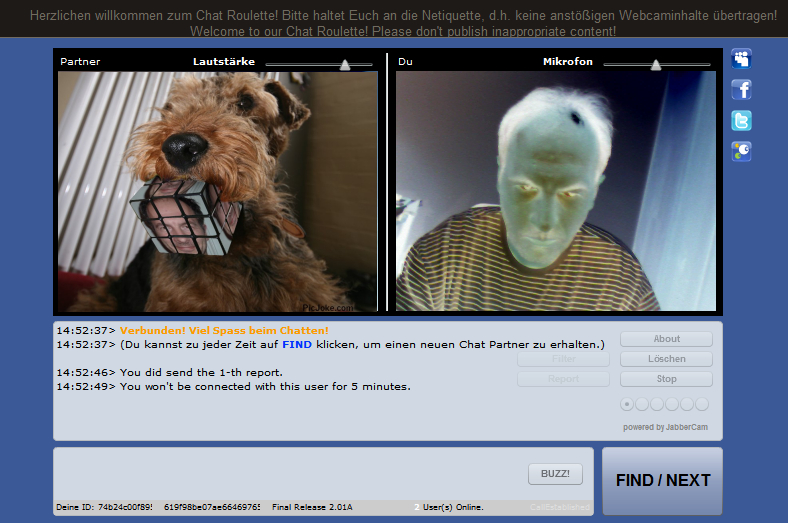
Task: Click the German welcome banner text
Action: (403, 16)
